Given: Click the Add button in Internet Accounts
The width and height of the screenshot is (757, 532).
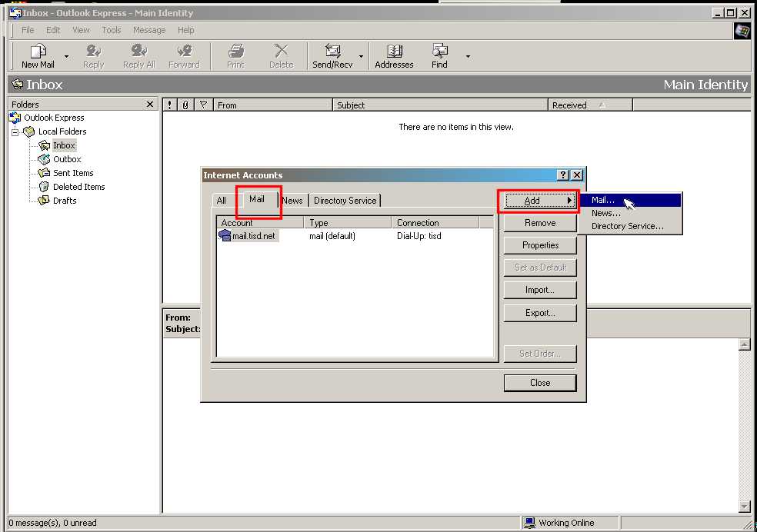Looking at the screenshot, I should (540, 201).
